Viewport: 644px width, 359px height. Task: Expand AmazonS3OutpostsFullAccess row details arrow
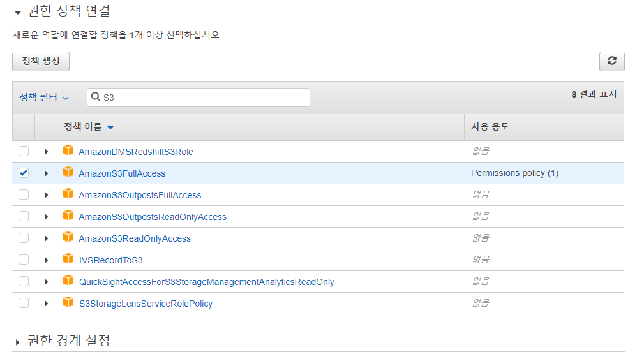point(46,195)
